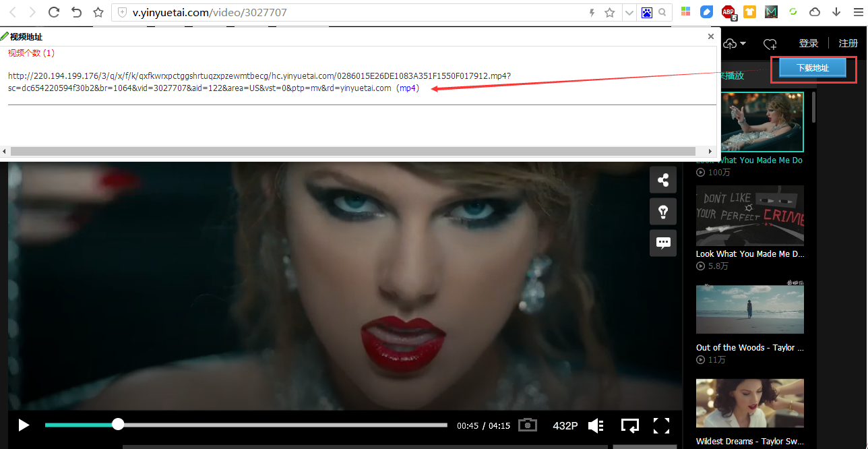This screenshot has width=868, height=449.
Task: Expand the address bar dropdown chevron
Action: (x=629, y=12)
